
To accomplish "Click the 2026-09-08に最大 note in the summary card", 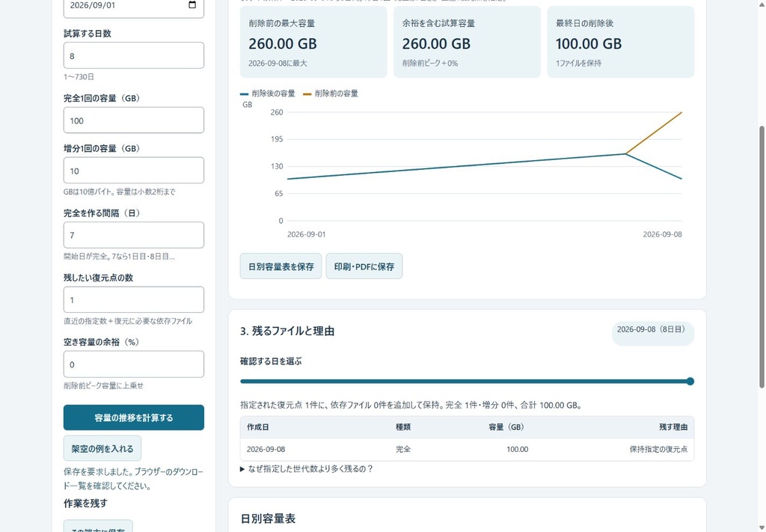I will 278,63.
